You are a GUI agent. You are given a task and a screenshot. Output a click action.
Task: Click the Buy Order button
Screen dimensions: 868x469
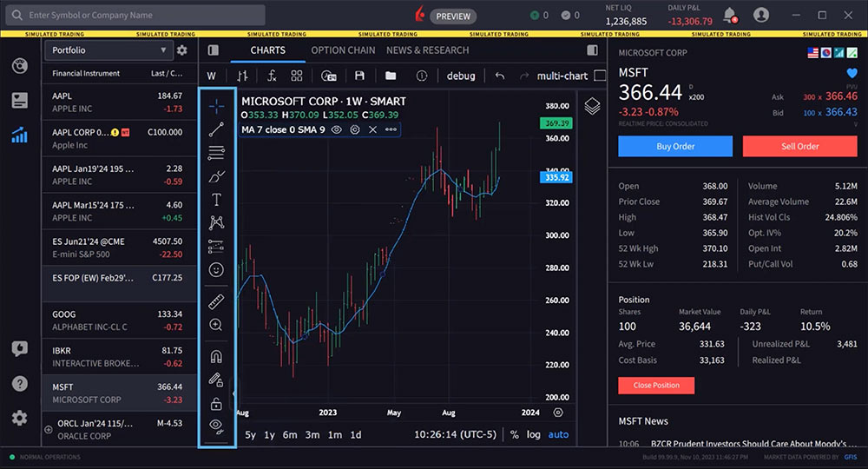(675, 146)
